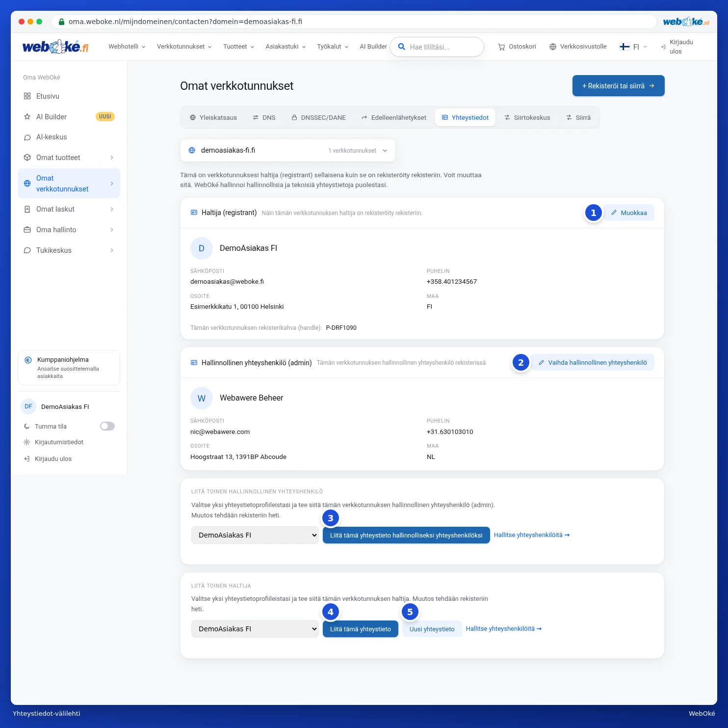This screenshot has height=728, width=728.
Task: Click the globe icon next to Verkkosivustolle
Action: pos(553,47)
